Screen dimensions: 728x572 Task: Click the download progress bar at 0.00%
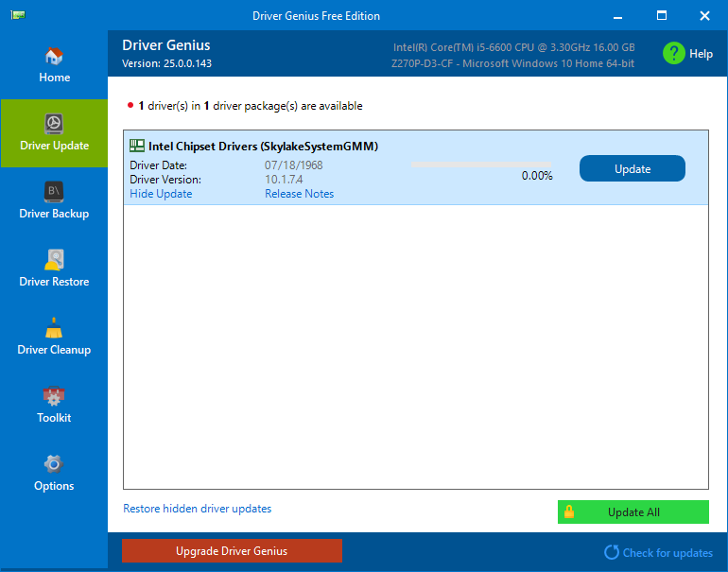481,165
